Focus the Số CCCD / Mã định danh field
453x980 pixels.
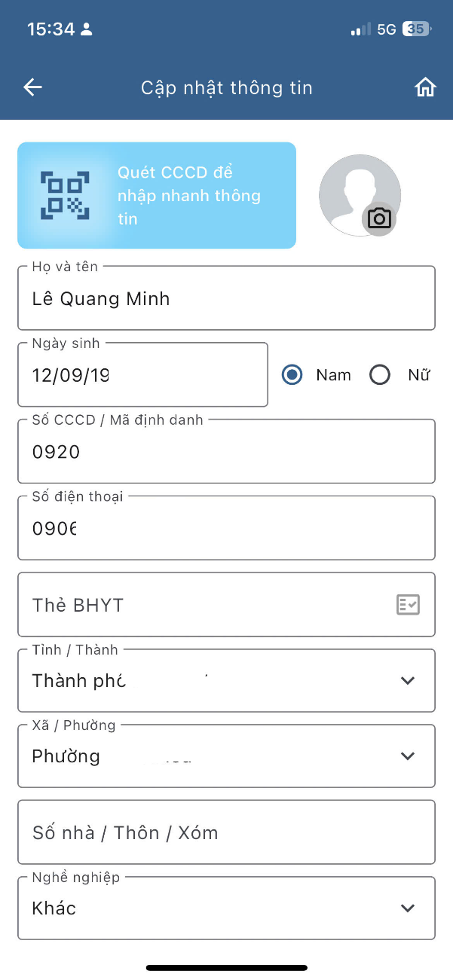[x=226, y=452]
